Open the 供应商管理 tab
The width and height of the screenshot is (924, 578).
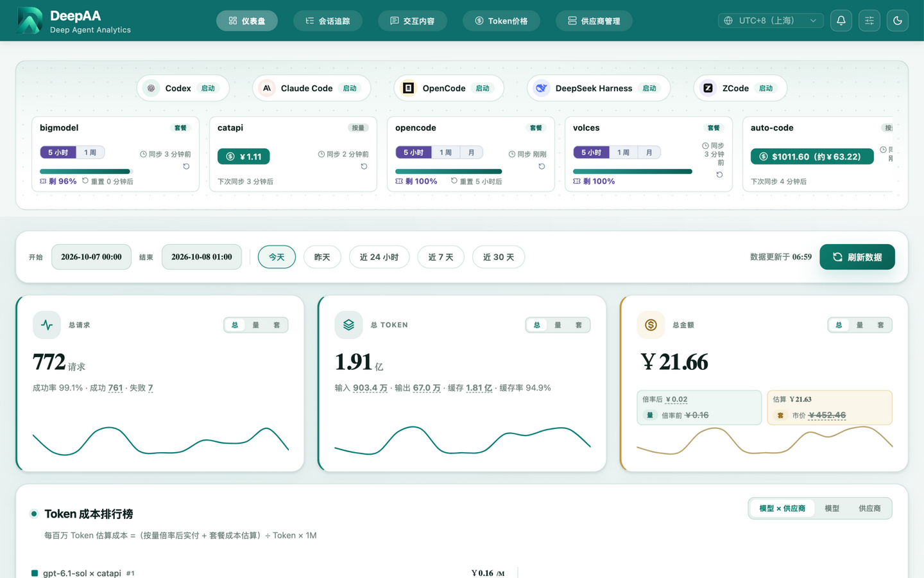pos(594,21)
